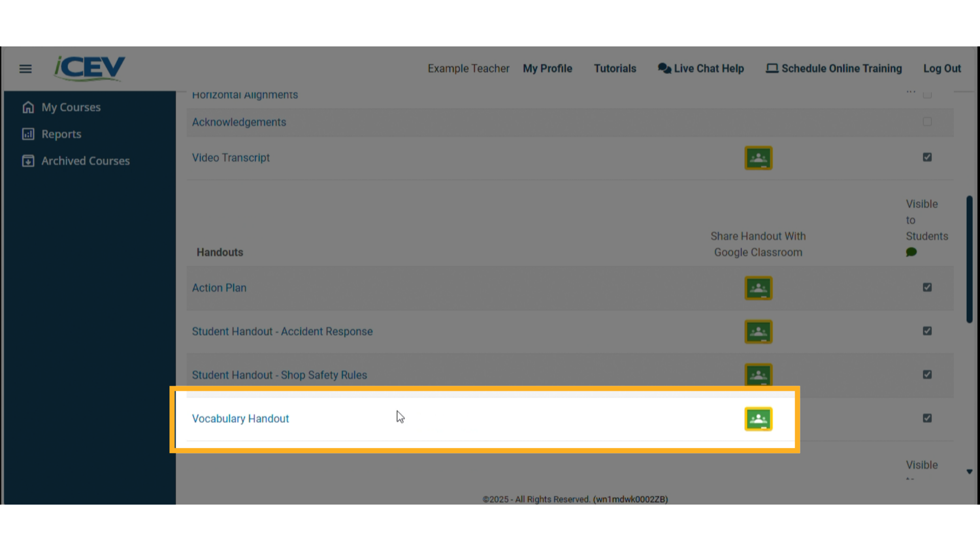The height and width of the screenshot is (551, 980).
Task: Toggle visibility checkbox for Horizontal Alignments
Action: coord(927,95)
